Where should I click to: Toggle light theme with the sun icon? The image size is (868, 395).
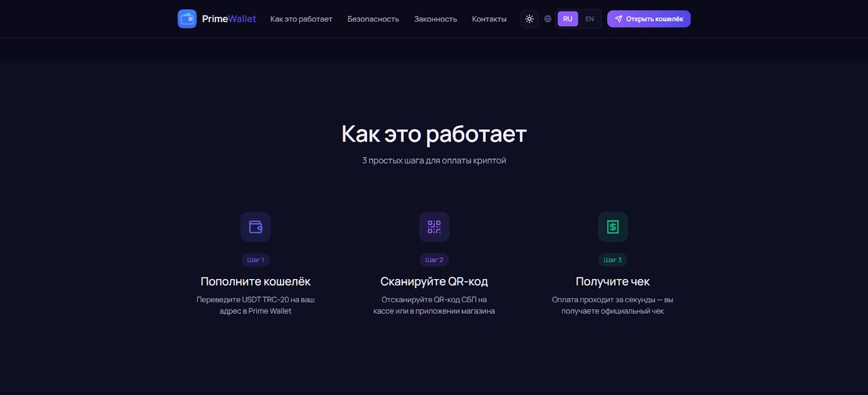(529, 19)
